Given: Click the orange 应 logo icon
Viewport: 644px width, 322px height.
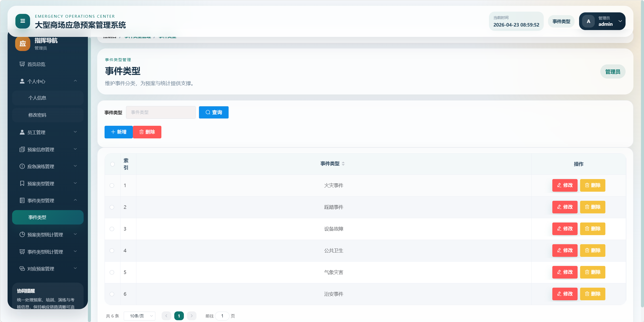Looking at the screenshot, I should (x=22, y=43).
